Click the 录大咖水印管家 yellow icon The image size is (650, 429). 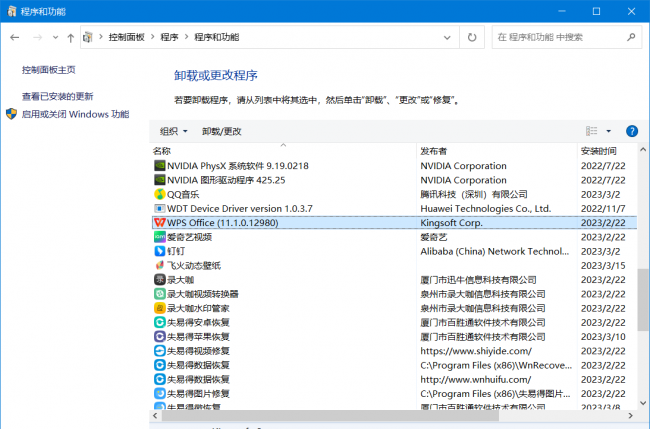[x=160, y=308]
